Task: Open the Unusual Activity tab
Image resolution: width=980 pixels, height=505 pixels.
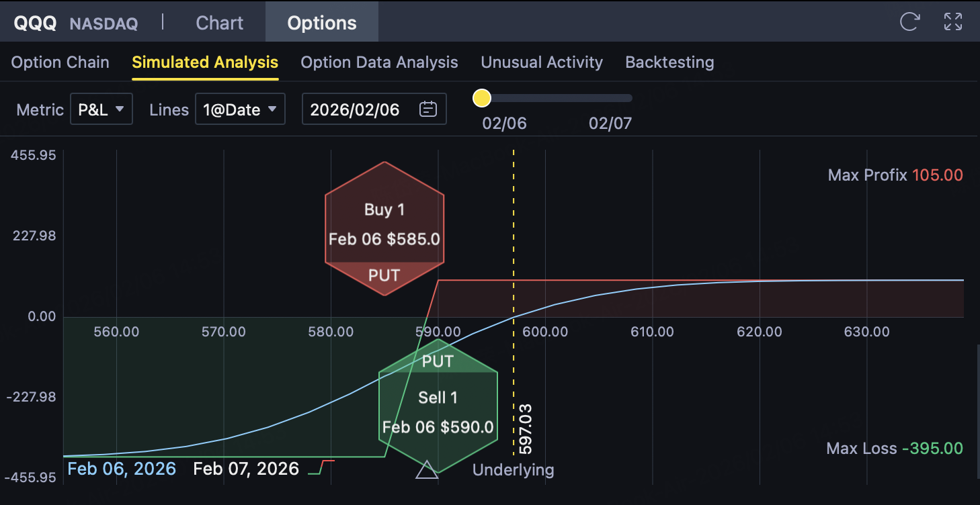Action: (x=542, y=62)
